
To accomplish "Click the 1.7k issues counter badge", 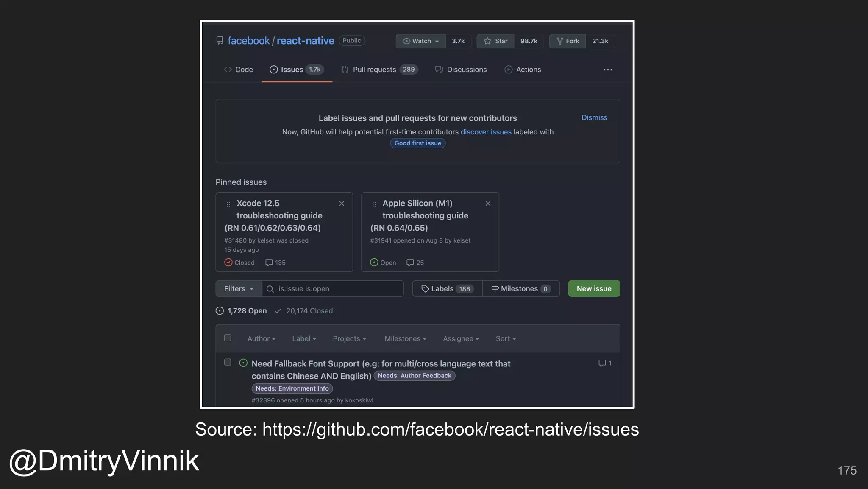I will pos(314,70).
